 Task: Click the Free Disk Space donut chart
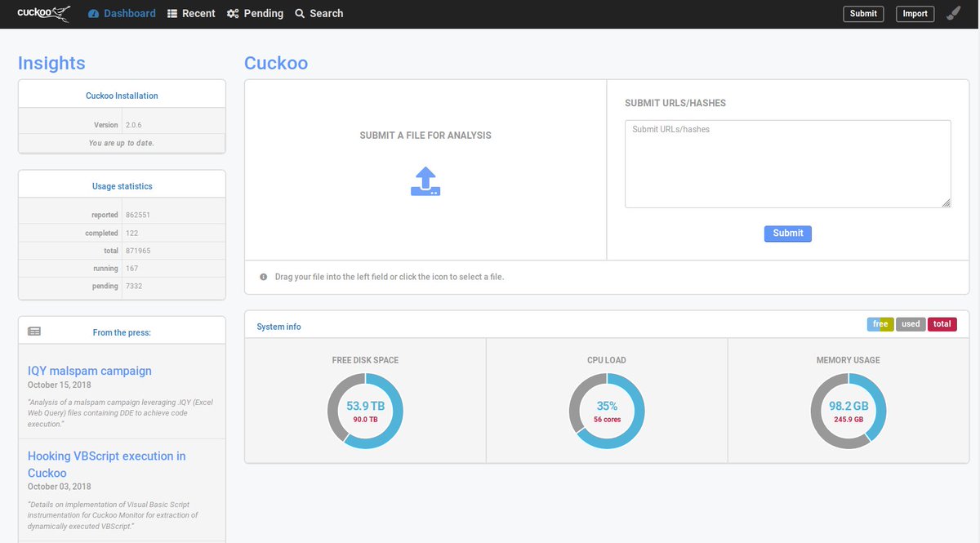click(x=365, y=411)
